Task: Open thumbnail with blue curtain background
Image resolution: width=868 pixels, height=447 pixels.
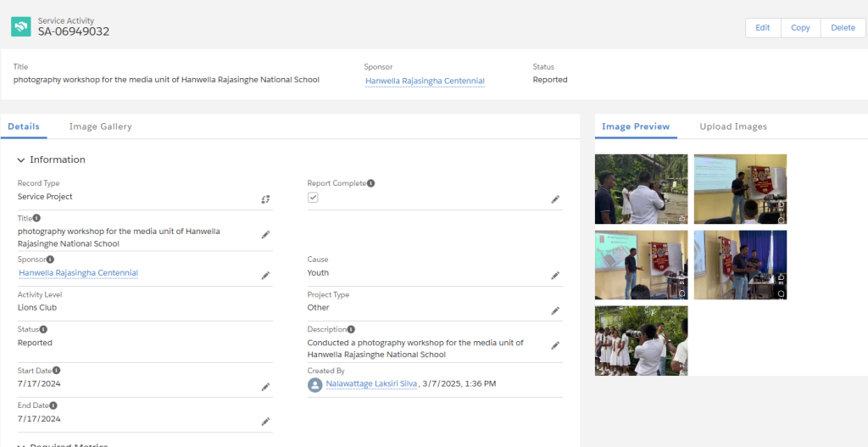Action: 740,265
